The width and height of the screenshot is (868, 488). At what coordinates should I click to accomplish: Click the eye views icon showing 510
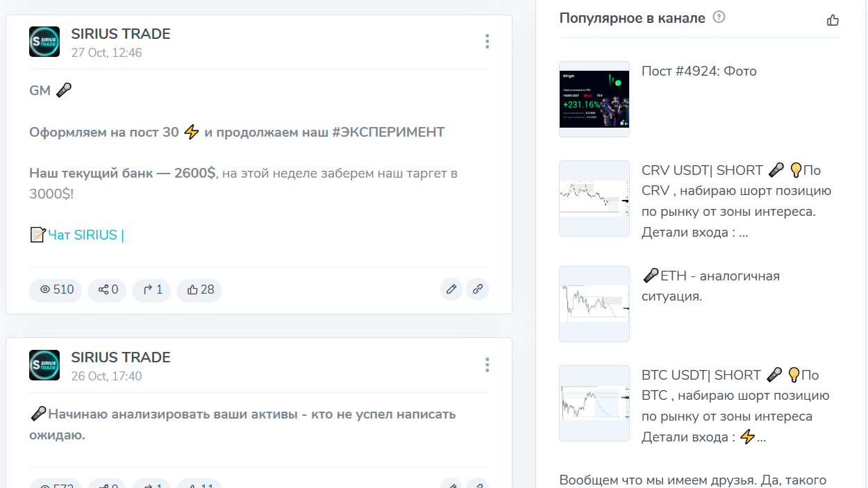(54, 290)
